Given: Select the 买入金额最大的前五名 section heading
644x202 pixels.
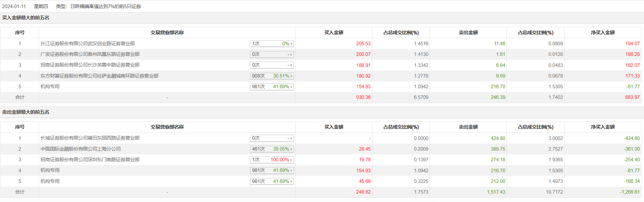Looking at the screenshot, I should [x=26, y=18].
